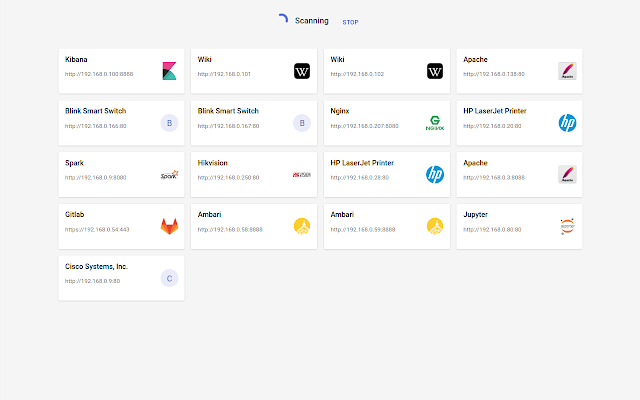640x400 pixels.
Task: Open link http://192.168.0.102
Action: coord(357,74)
